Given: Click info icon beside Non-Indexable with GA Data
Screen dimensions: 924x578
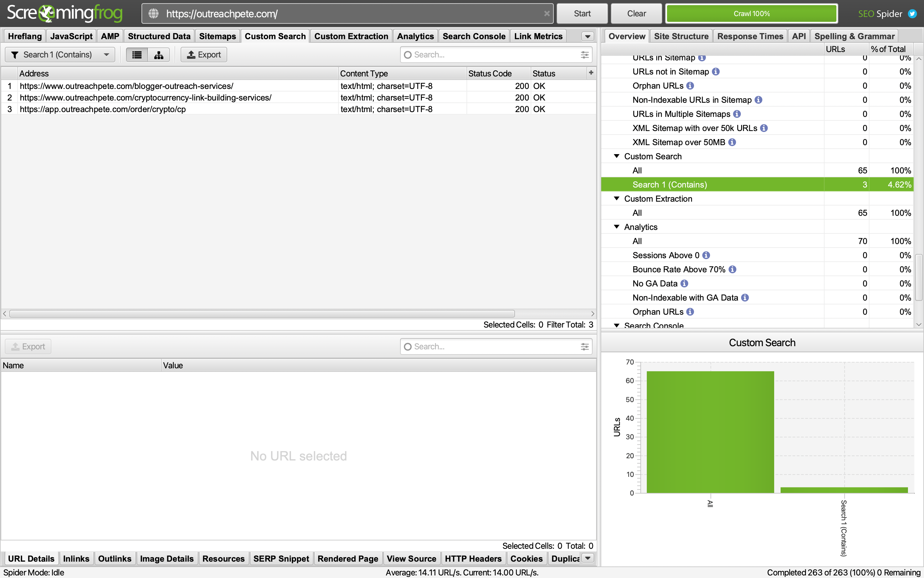Looking at the screenshot, I should point(745,298).
